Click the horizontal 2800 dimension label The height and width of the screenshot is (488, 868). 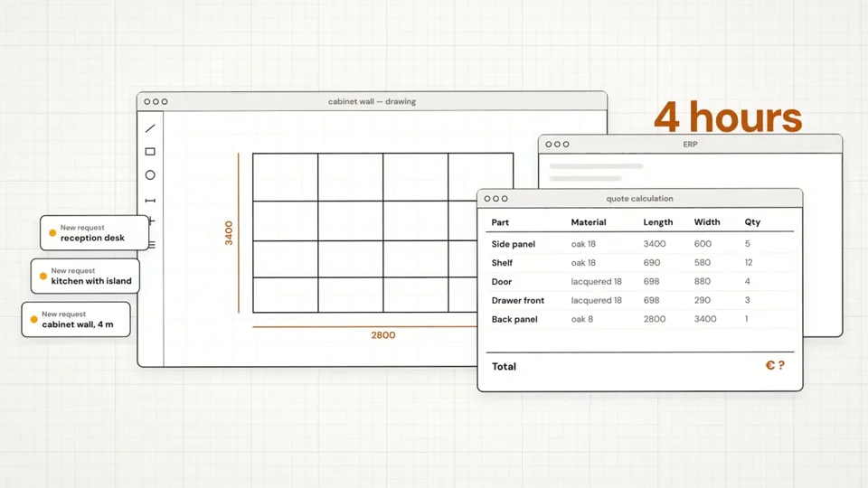point(383,335)
